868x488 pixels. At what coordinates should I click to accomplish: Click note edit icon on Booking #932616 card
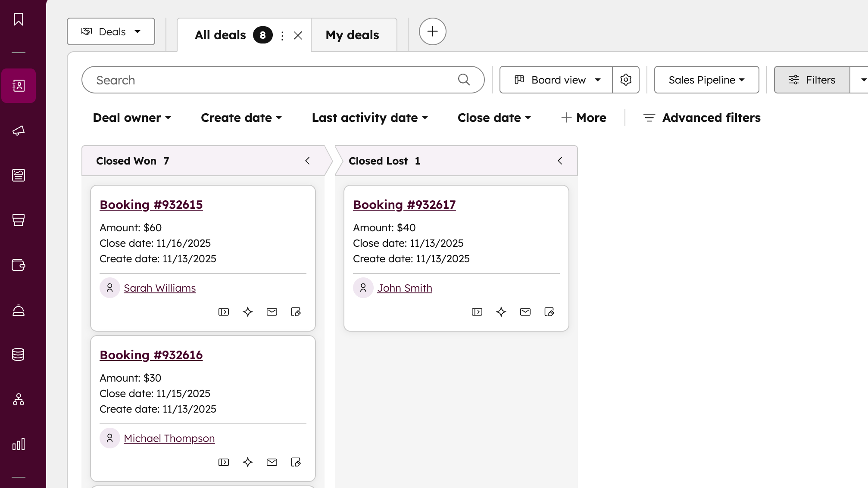296,462
